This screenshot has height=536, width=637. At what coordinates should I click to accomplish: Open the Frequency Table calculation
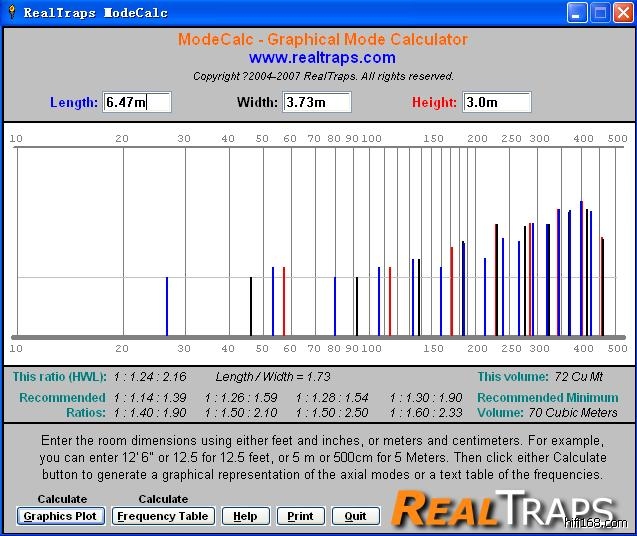click(x=163, y=516)
